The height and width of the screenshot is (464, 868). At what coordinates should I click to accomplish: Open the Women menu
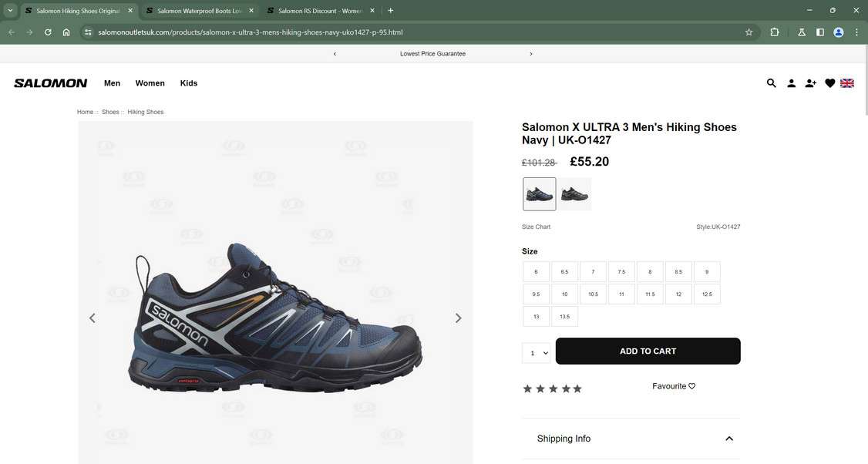click(x=150, y=83)
